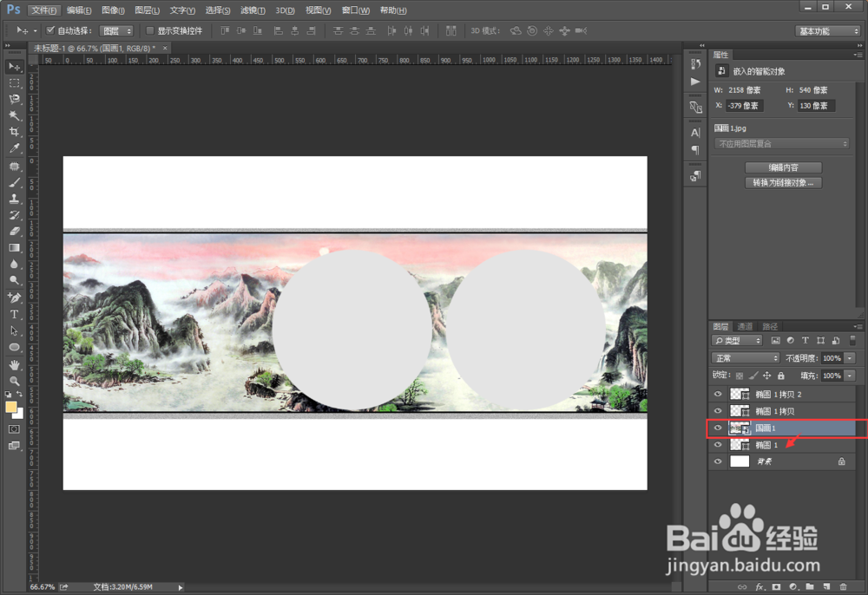Toggle lock all padlock icon
This screenshot has width=868, height=595.
pos(780,376)
